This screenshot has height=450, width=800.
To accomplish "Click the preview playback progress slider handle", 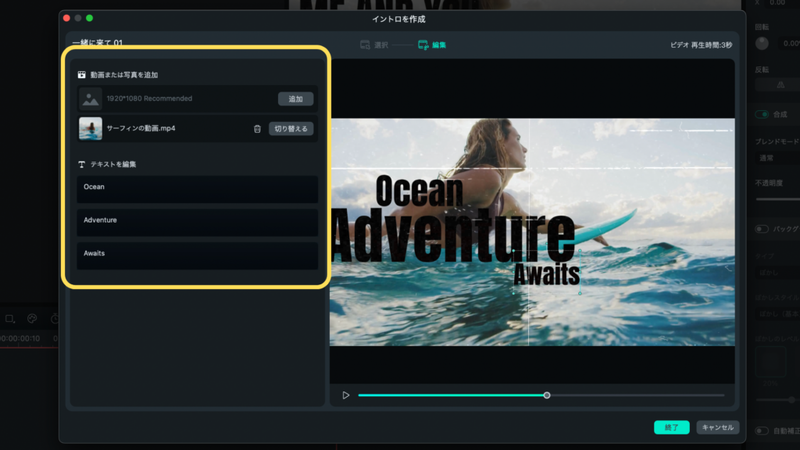I will 547,395.
